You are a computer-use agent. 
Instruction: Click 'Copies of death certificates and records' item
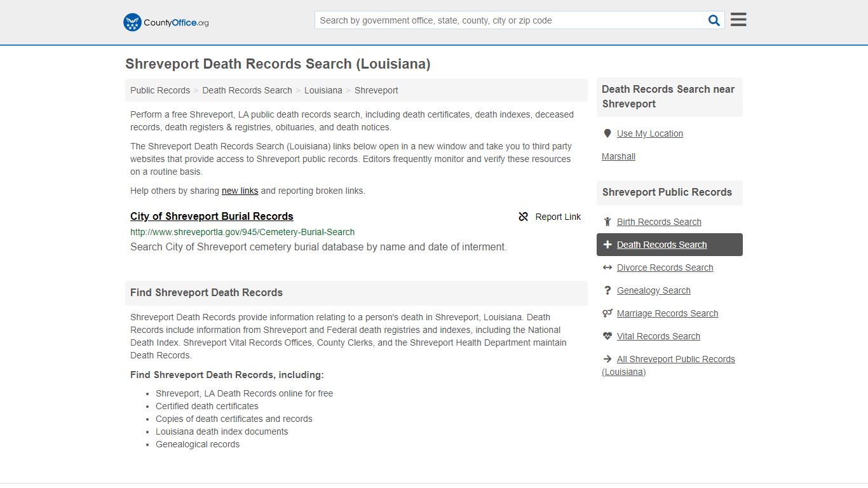pos(234,419)
